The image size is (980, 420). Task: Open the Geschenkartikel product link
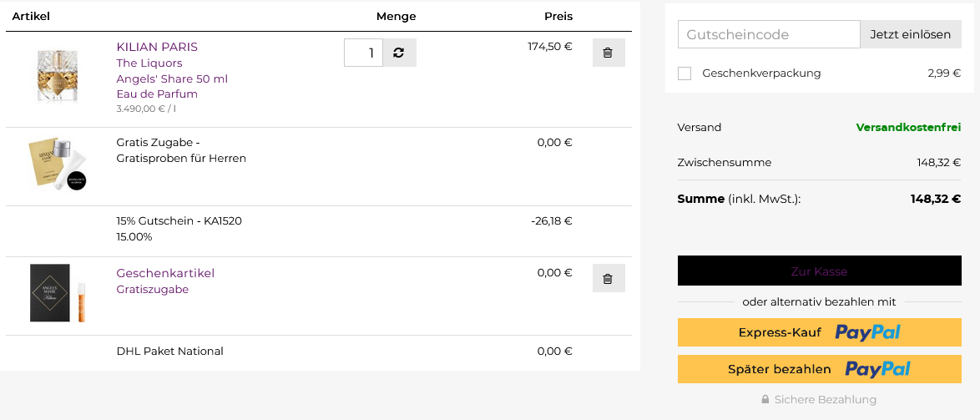click(x=165, y=273)
